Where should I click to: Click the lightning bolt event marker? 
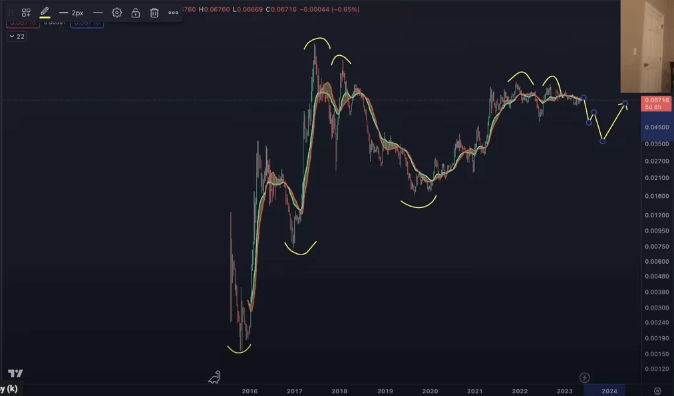tap(584, 378)
